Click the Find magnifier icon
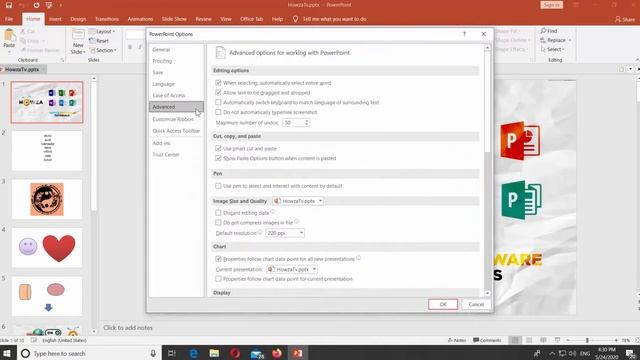The image size is (640, 360). pos(543,31)
